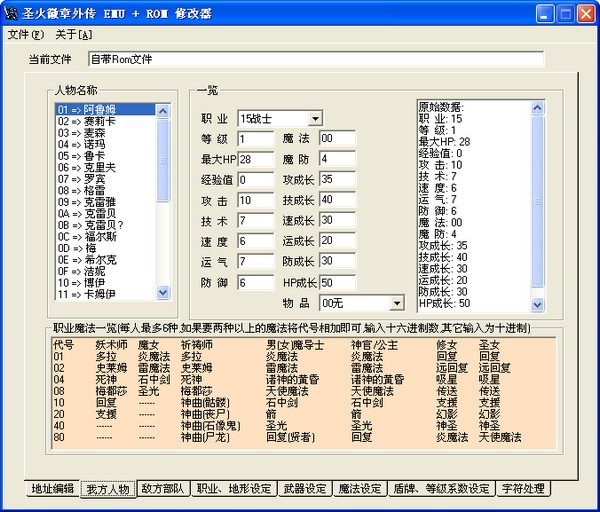Select character 0C => 福尔斯
This screenshot has height=512, width=600.
pos(106,236)
